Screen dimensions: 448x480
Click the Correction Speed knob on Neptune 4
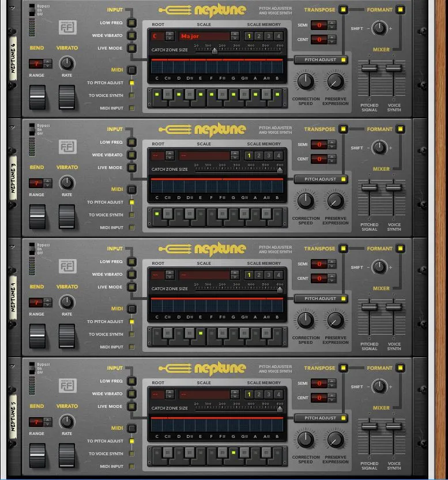coord(306,320)
